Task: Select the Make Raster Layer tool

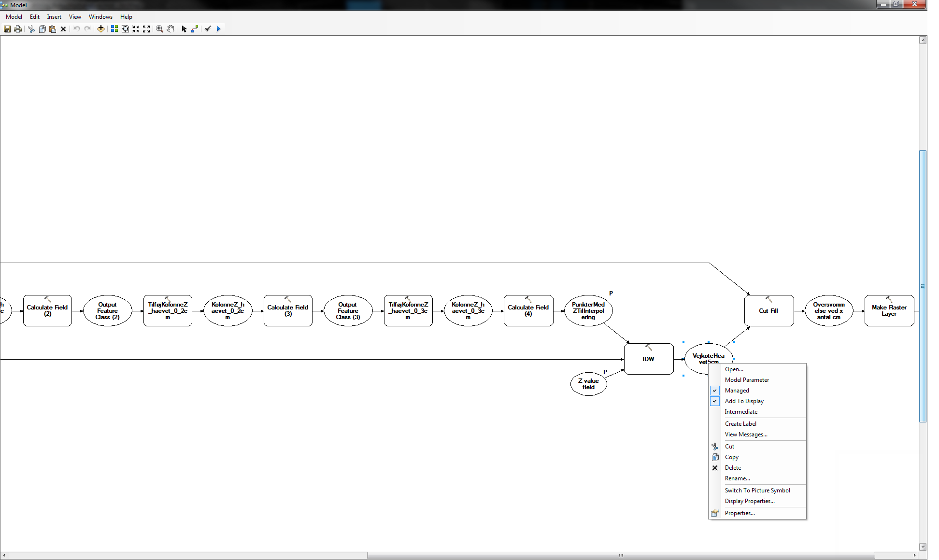Action: click(889, 311)
